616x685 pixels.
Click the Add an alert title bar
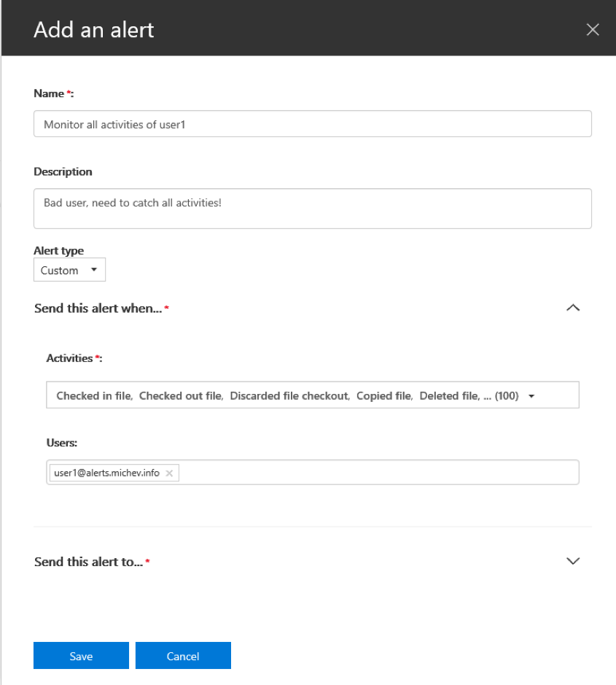pyautogui.click(x=93, y=29)
